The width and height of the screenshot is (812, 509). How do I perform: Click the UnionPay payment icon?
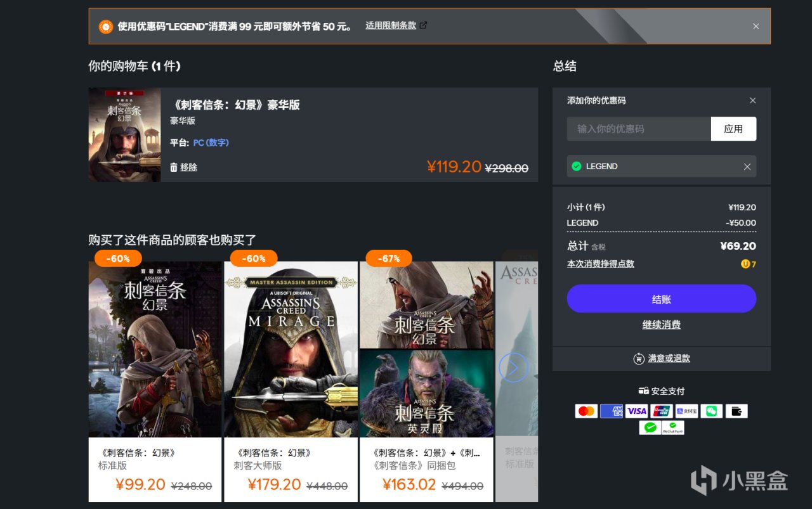pyautogui.click(x=662, y=411)
